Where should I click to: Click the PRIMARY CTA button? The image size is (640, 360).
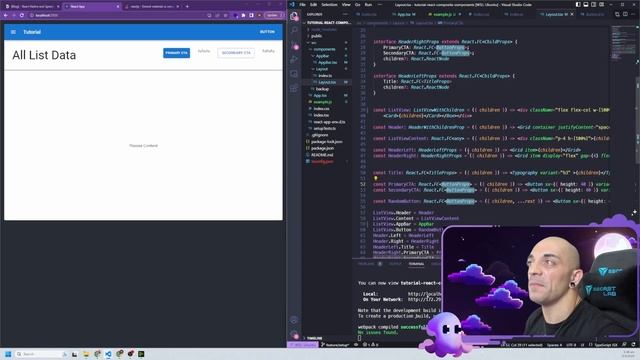pos(176,53)
